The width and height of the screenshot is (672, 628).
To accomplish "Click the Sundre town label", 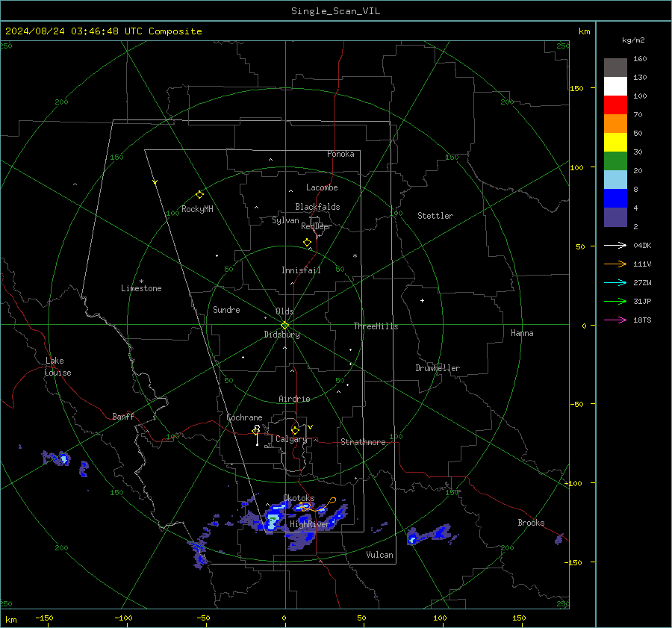I will click(226, 309).
